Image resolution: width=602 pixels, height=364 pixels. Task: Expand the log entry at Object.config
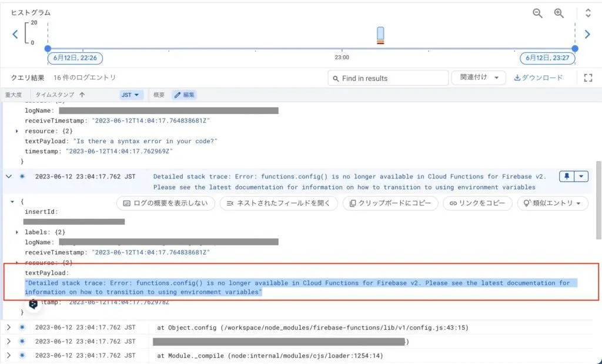(x=9, y=328)
